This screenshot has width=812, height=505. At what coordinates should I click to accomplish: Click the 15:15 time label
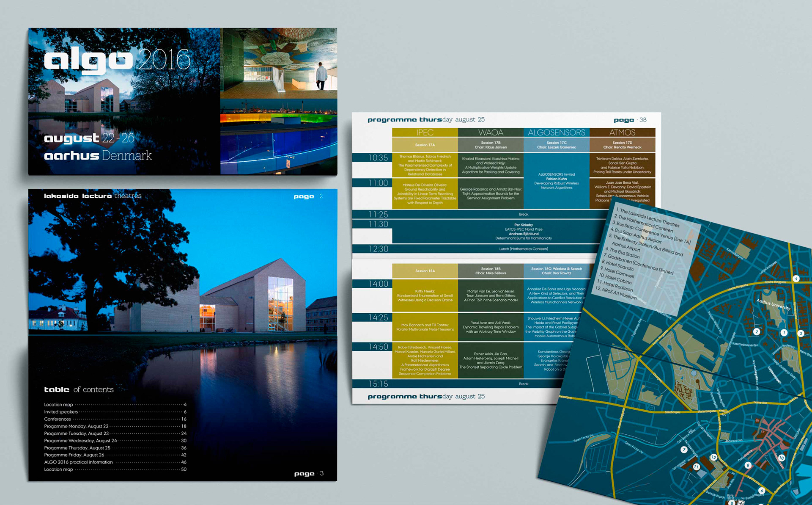point(378,384)
